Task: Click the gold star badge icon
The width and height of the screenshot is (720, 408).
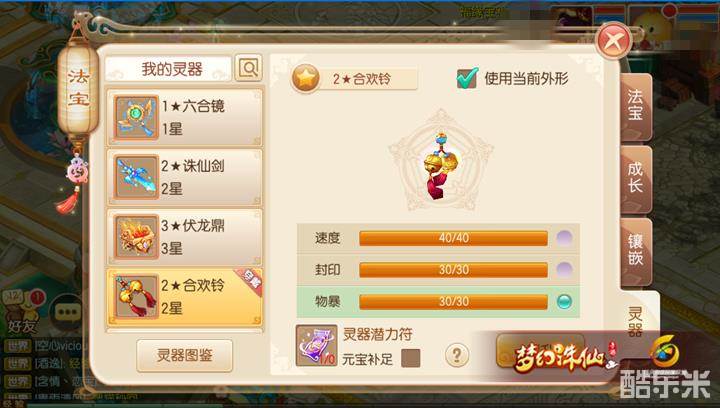Action: [x=305, y=78]
